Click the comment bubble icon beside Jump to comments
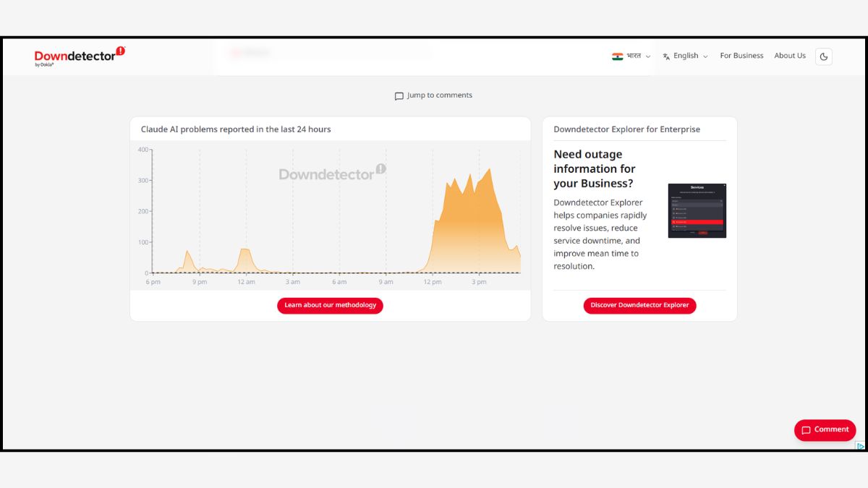The height and width of the screenshot is (488, 868). tap(399, 96)
